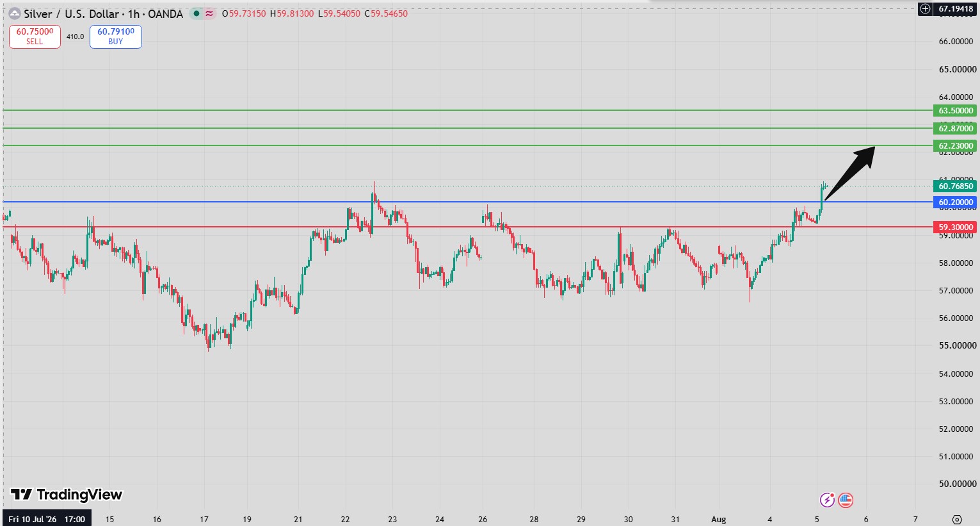
Task: Click the pink approximately-equal sign icon
Action: tap(209, 13)
